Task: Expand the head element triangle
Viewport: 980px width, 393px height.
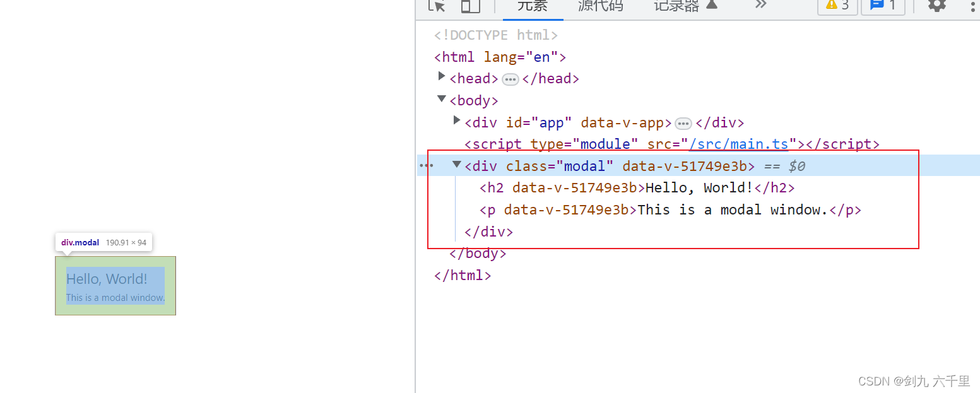Action: pos(442,77)
